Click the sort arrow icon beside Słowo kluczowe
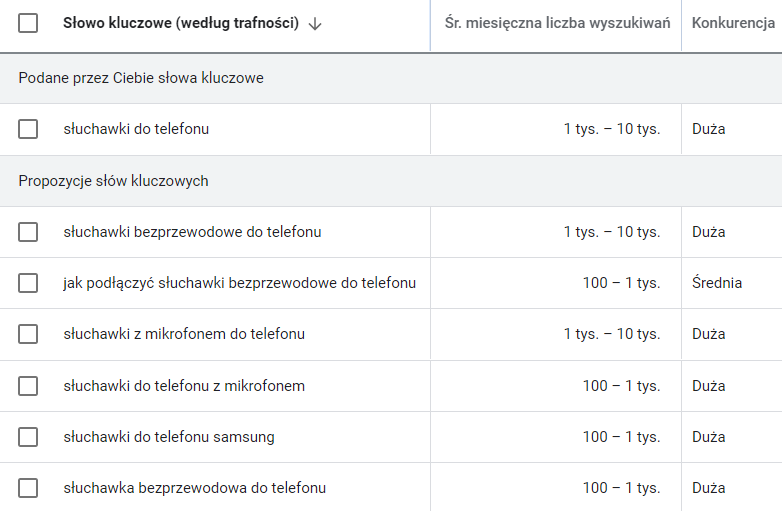Image resolution: width=782 pixels, height=511 pixels. tap(315, 23)
